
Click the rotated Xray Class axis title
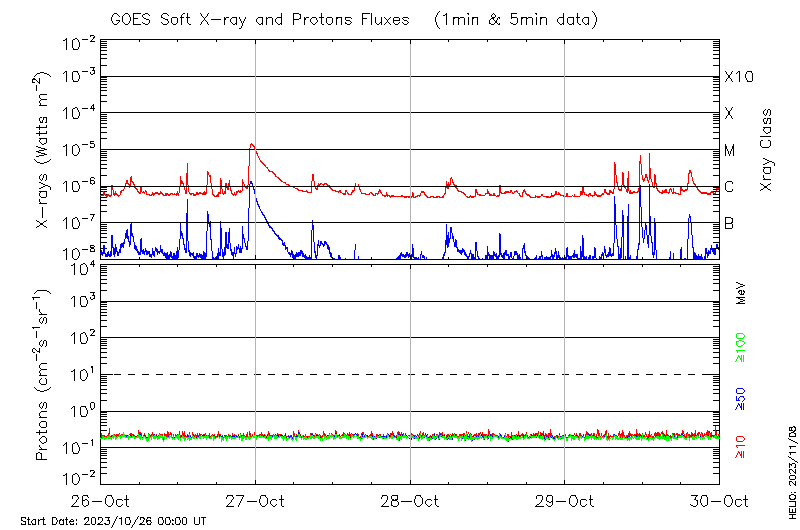pos(767,152)
